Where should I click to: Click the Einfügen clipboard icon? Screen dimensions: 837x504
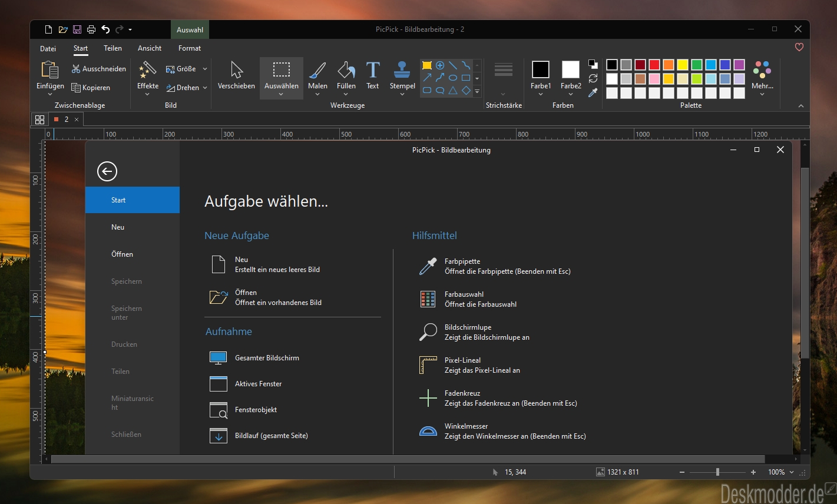coord(50,69)
